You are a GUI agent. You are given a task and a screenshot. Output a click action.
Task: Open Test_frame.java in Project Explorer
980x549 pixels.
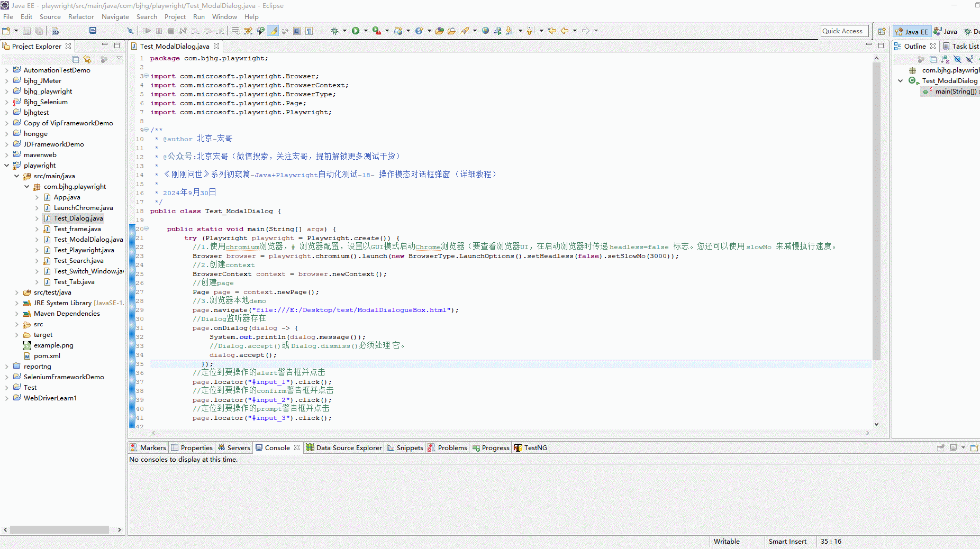[77, 229]
